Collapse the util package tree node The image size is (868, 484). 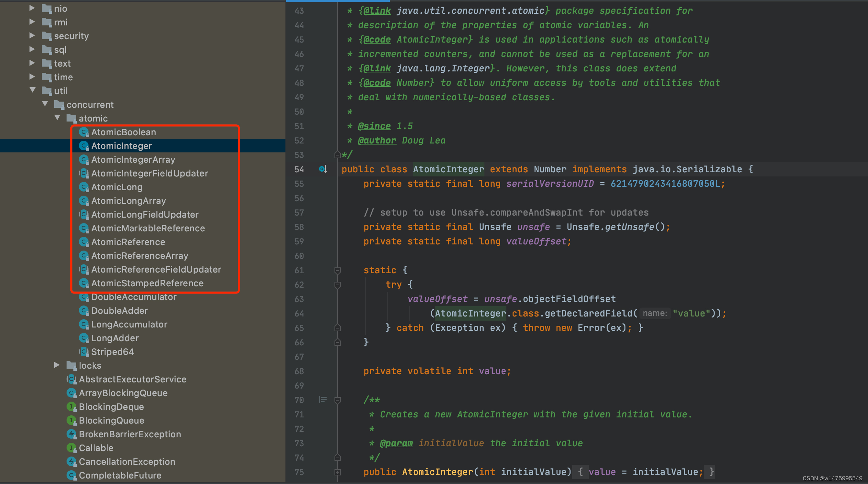pos(33,90)
